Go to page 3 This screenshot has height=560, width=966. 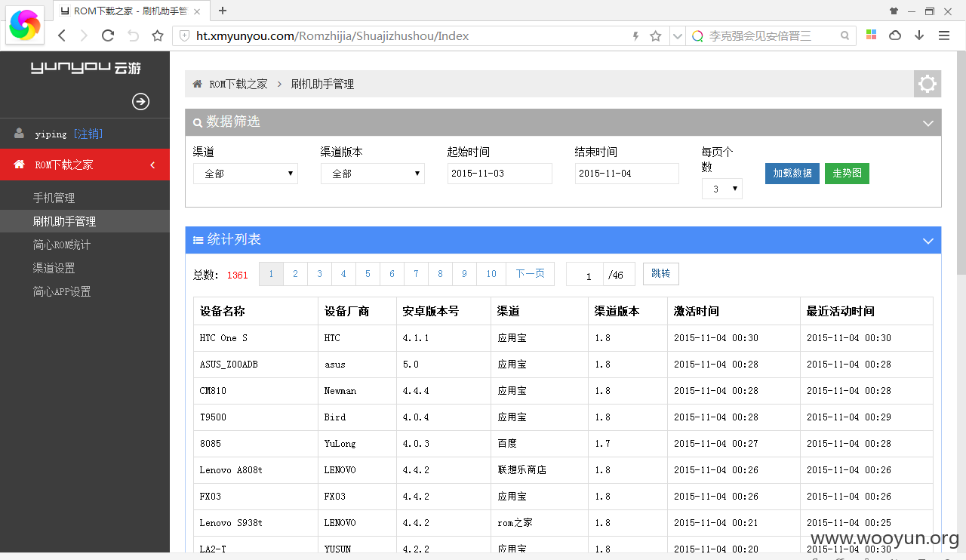pyautogui.click(x=319, y=274)
